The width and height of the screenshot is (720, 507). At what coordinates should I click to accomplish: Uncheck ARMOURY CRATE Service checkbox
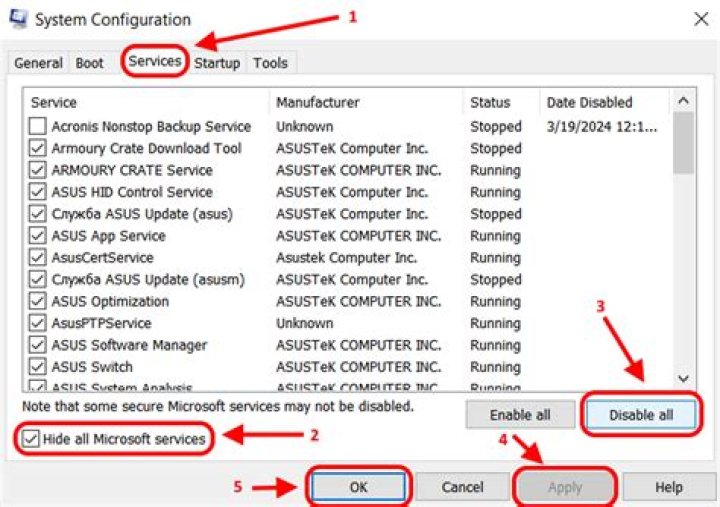pos(37,170)
